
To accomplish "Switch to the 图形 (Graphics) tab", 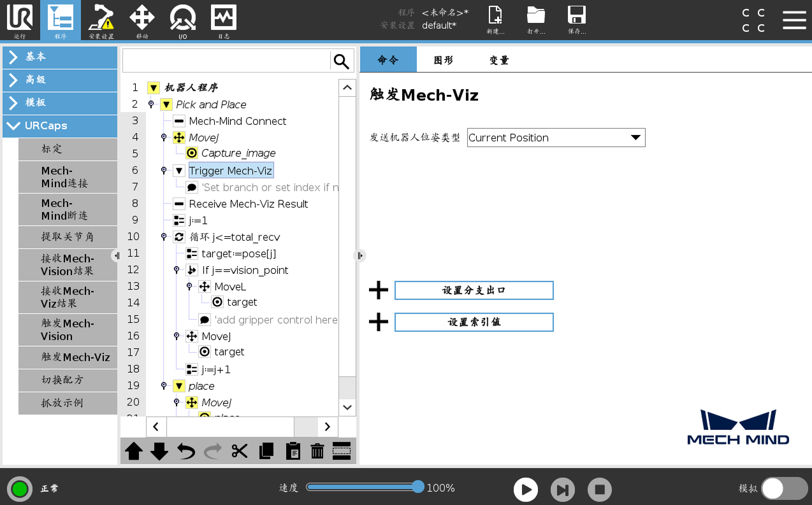I will pyautogui.click(x=444, y=60).
